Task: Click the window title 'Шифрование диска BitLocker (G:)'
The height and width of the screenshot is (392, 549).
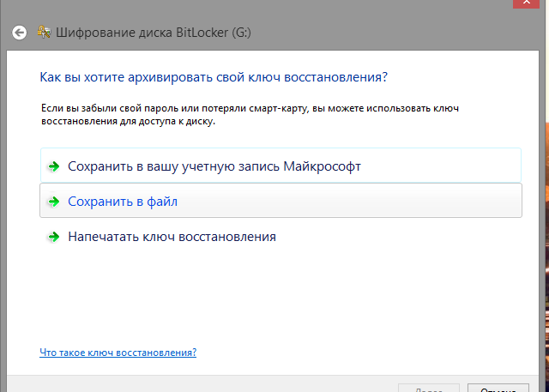Action: tap(154, 33)
